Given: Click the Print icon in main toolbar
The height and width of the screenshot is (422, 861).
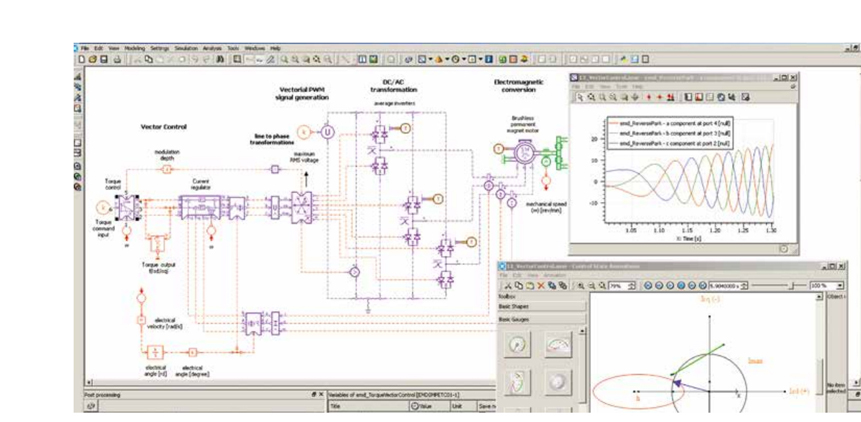Looking at the screenshot, I should point(118,60).
